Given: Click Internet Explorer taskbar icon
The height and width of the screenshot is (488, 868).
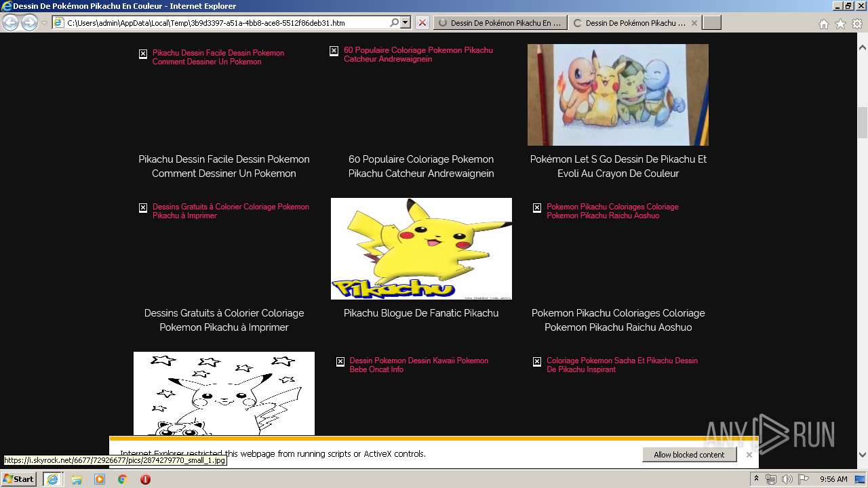Looking at the screenshot, I should pyautogui.click(x=52, y=479).
